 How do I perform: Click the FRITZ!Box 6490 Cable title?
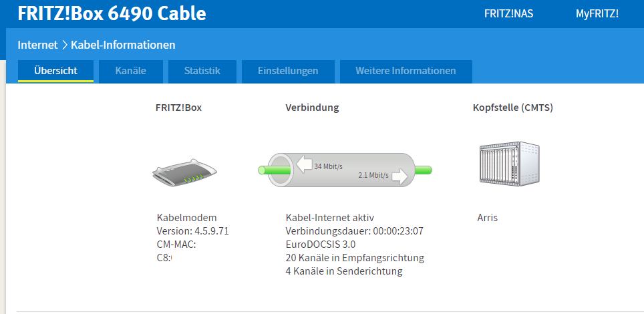(x=112, y=13)
